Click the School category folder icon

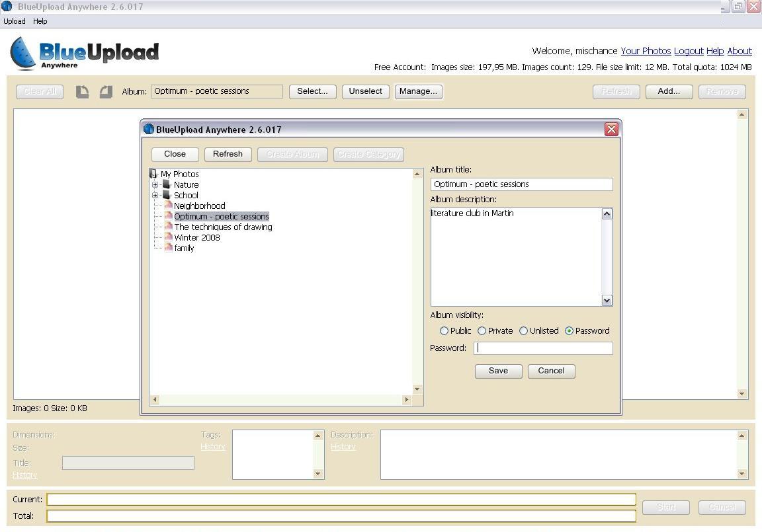pyautogui.click(x=167, y=195)
